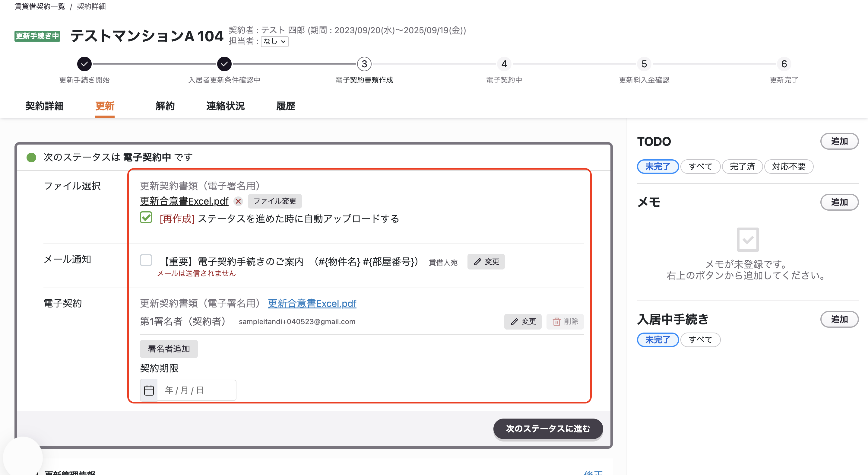868x475 pixels.
Task: Filter TODO by 対応不要
Action: 788,167
